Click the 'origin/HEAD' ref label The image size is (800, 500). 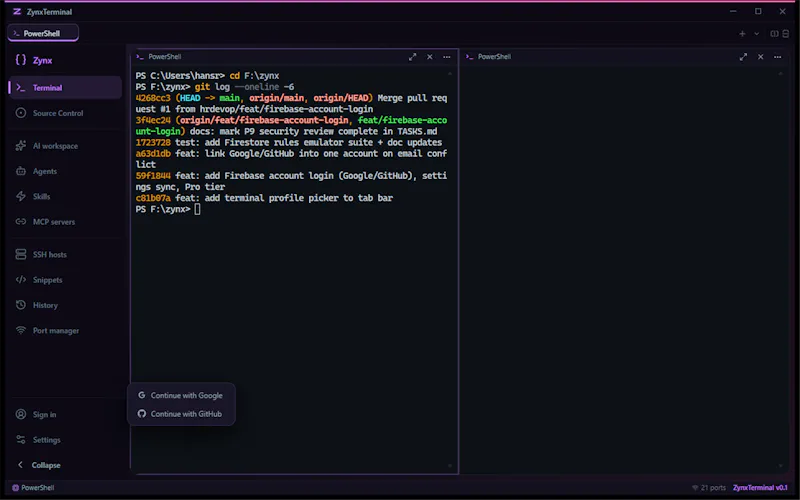[x=341, y=98]
